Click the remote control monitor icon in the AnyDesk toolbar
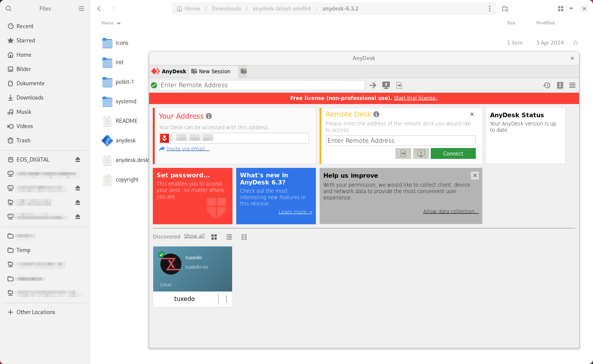593x364 pixels. click(386, 85)
